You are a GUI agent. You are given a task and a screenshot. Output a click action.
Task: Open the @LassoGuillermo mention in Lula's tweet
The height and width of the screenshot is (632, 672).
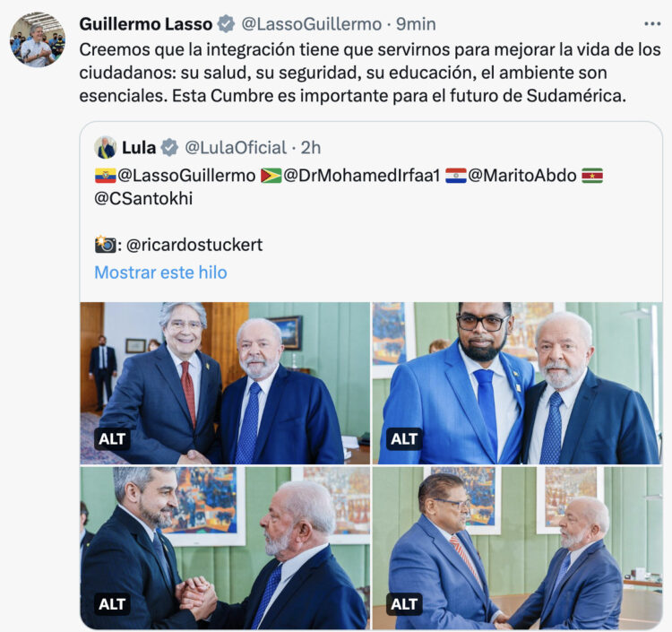click(186, 176)
